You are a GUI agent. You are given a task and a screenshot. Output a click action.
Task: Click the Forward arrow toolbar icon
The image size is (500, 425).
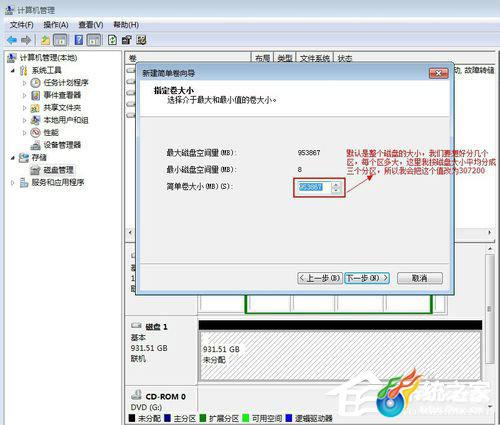26,40
